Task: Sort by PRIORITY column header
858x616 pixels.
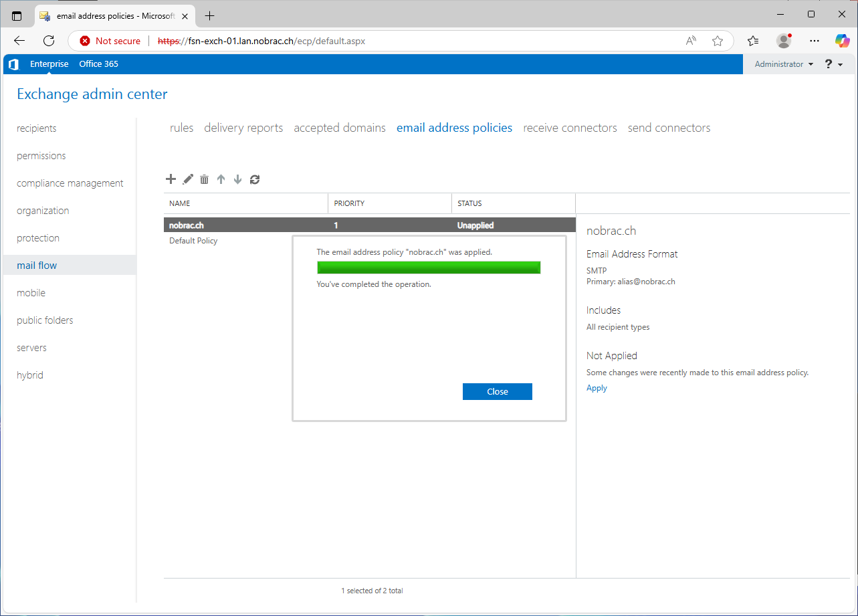Action: click(x=391, y=203)
